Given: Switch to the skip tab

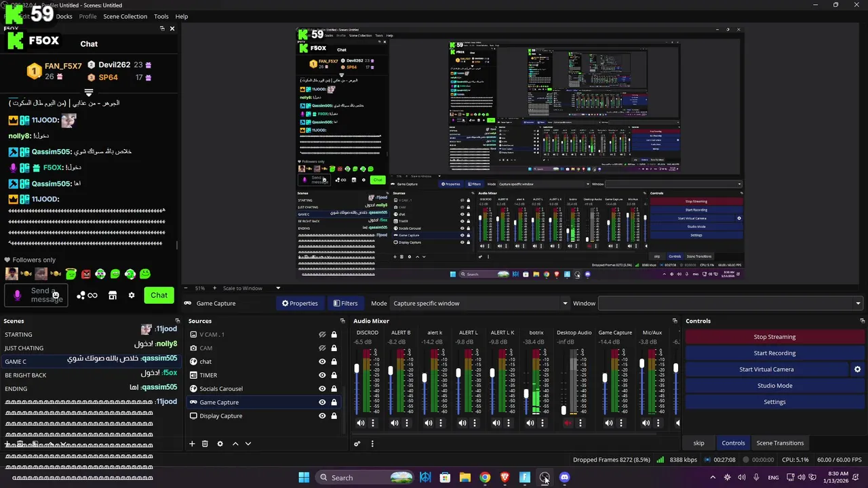Looking at the screenshot, I should (698, 443).
